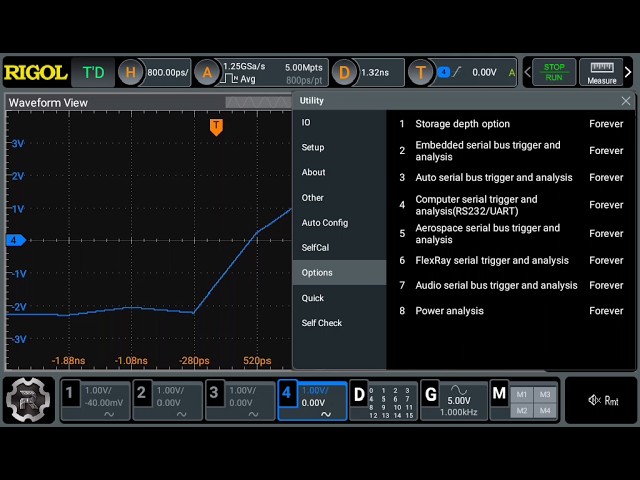
Task: Click the generator sine wave icon
Action: tap(458, 389)
